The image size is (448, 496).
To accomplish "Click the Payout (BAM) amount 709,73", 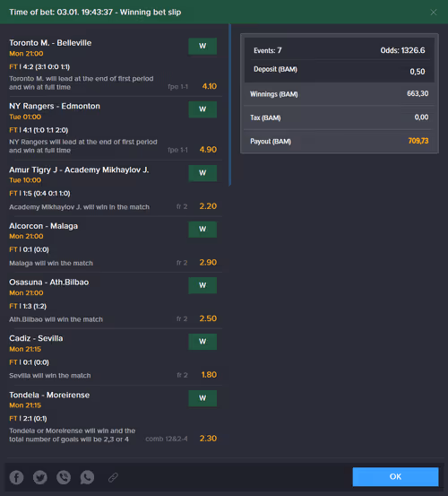I will (418, 141).
